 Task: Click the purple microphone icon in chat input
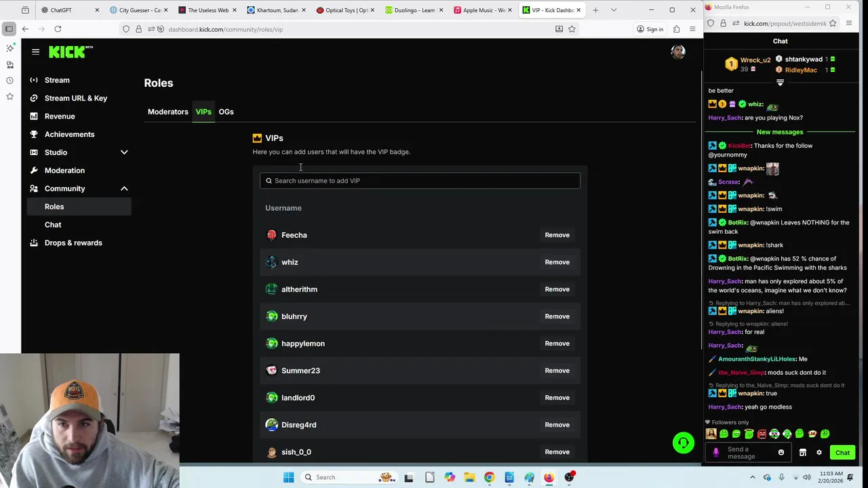click(x=715, y=453)
